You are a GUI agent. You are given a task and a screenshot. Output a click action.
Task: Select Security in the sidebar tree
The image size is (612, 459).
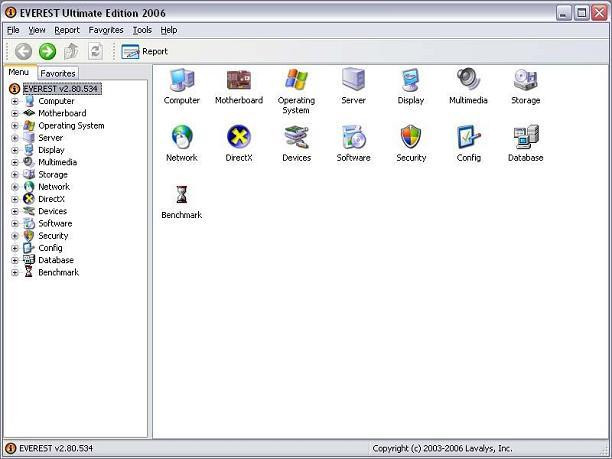[53, 236]
